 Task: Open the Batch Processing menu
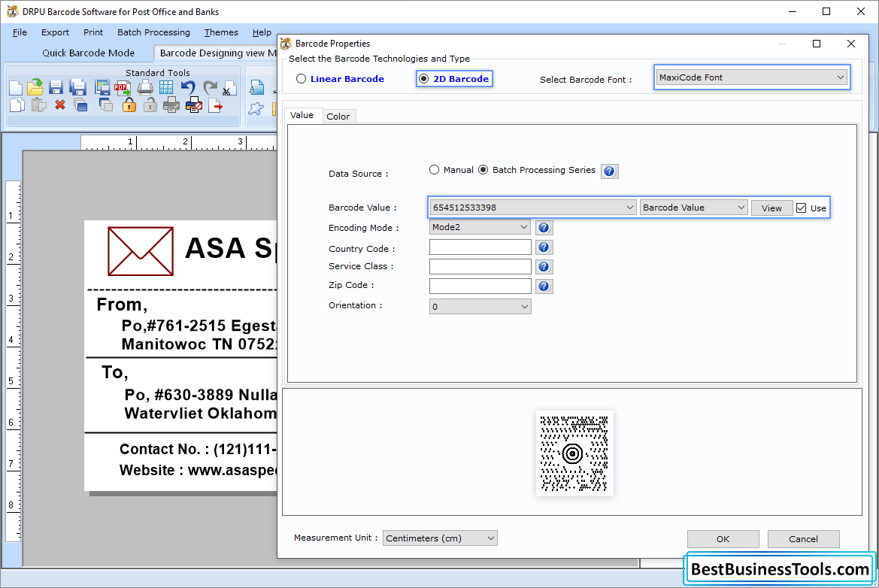click(x=153, y=32)
